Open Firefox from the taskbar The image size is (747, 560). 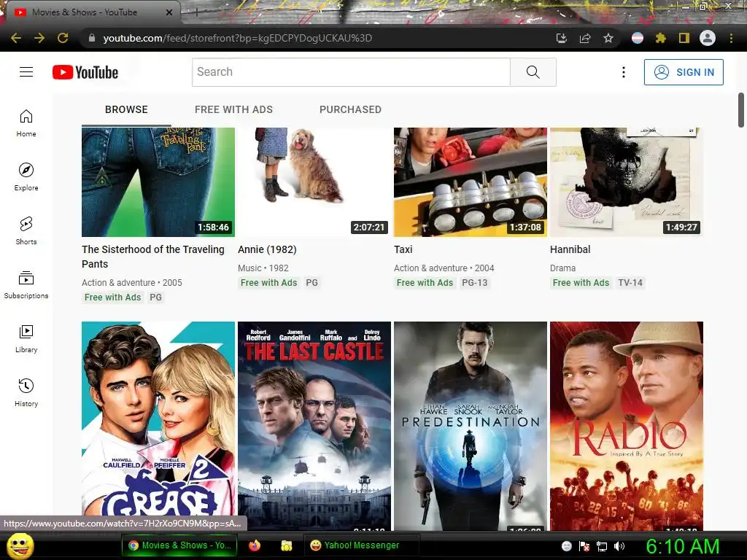(255, 545)
